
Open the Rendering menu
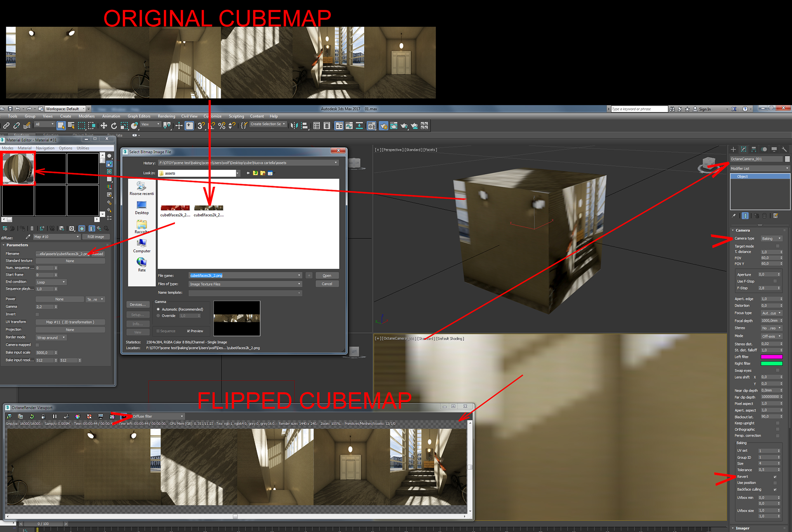[166, 116]
